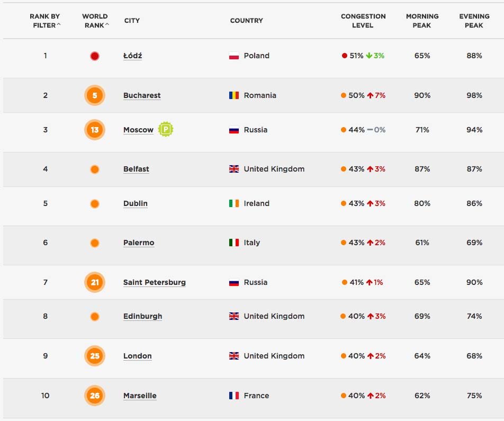The image size is (504, 421).
Task: Sort by the World Rank column
Action: [x=95, y=21]
